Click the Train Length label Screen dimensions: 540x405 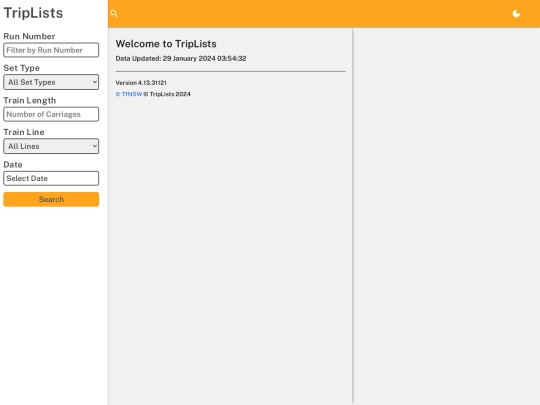tap(30, 100)
